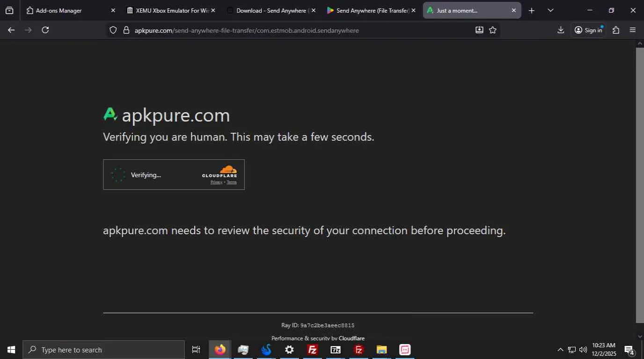644x359 pixels.
Task: Go back to the previous page
Action: [11, 30]
